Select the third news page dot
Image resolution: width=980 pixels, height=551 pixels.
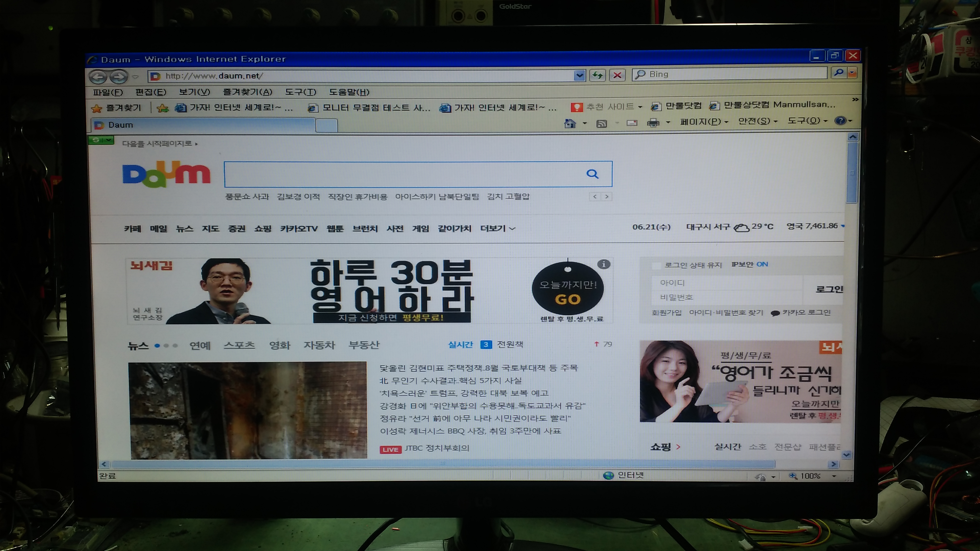pos(175,346)
